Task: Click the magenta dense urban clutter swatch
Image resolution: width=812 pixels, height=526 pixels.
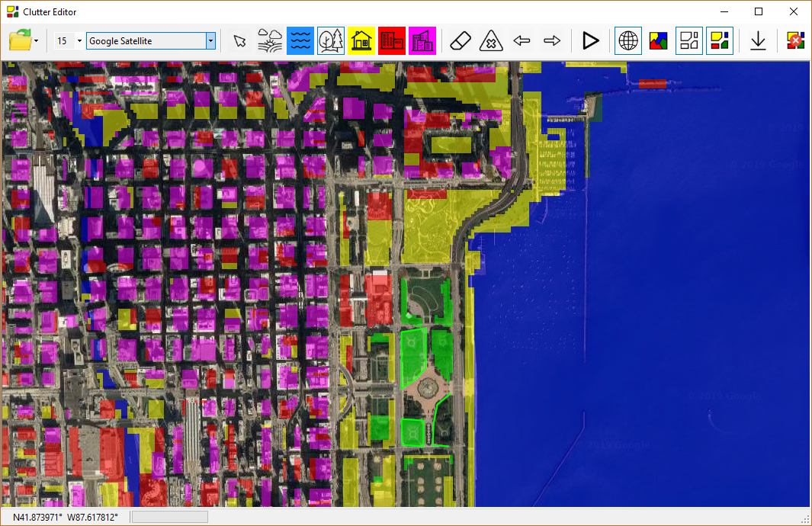Action: point(422,40)
